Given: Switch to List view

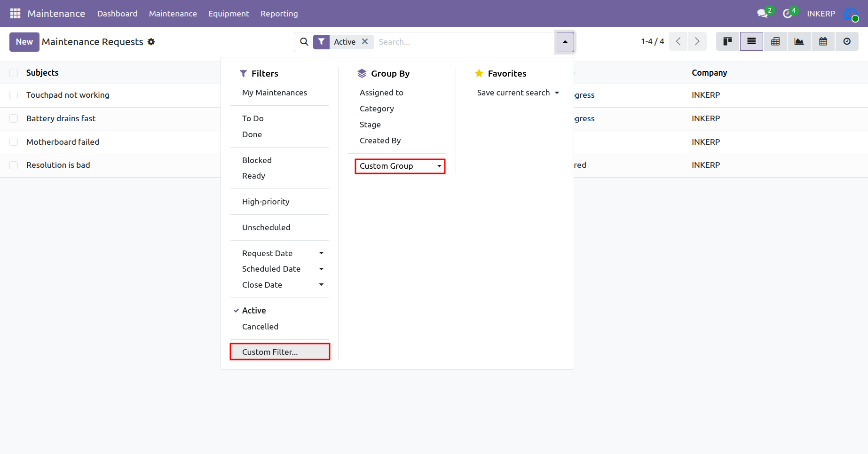Looking at the screenshot, I should coord(751,41).
